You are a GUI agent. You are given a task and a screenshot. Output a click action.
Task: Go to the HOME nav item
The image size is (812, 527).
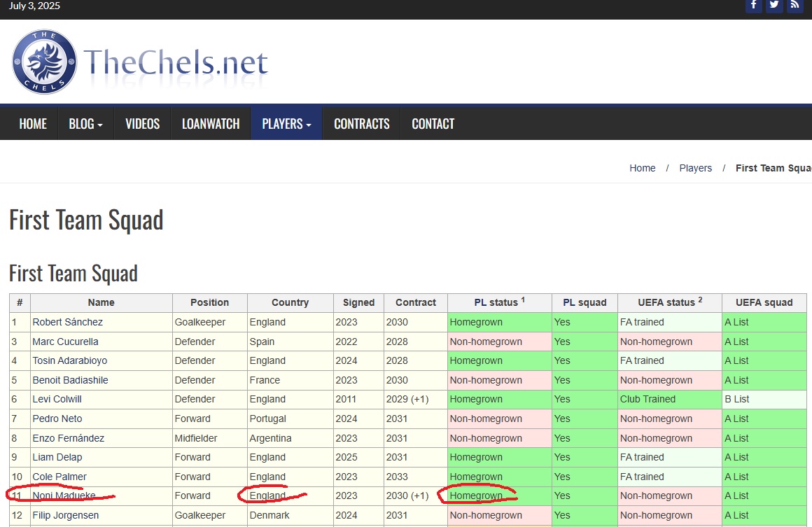(33, 124)
